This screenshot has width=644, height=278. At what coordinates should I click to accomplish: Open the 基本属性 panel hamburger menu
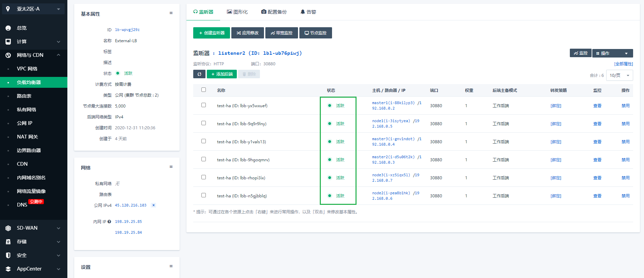tap(171, 13)
